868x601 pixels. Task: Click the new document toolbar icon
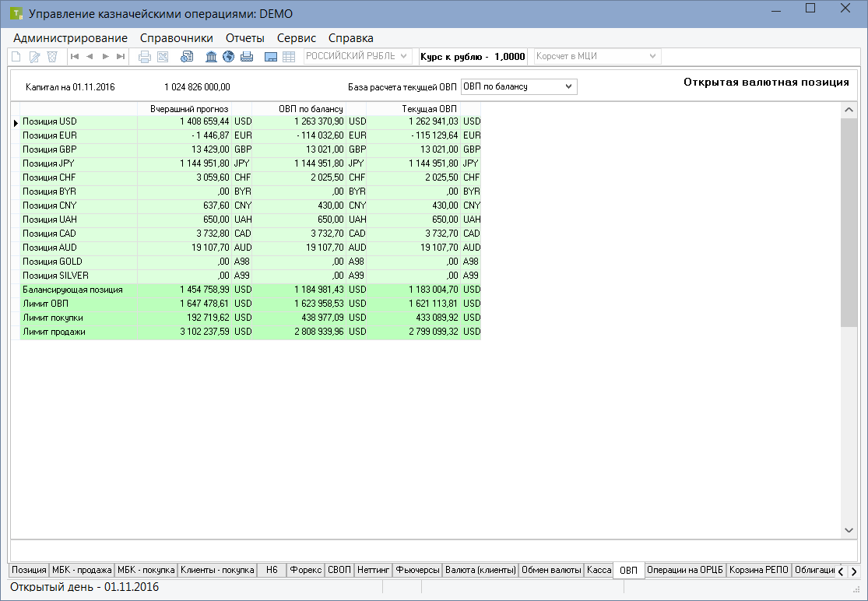(16, 57)
